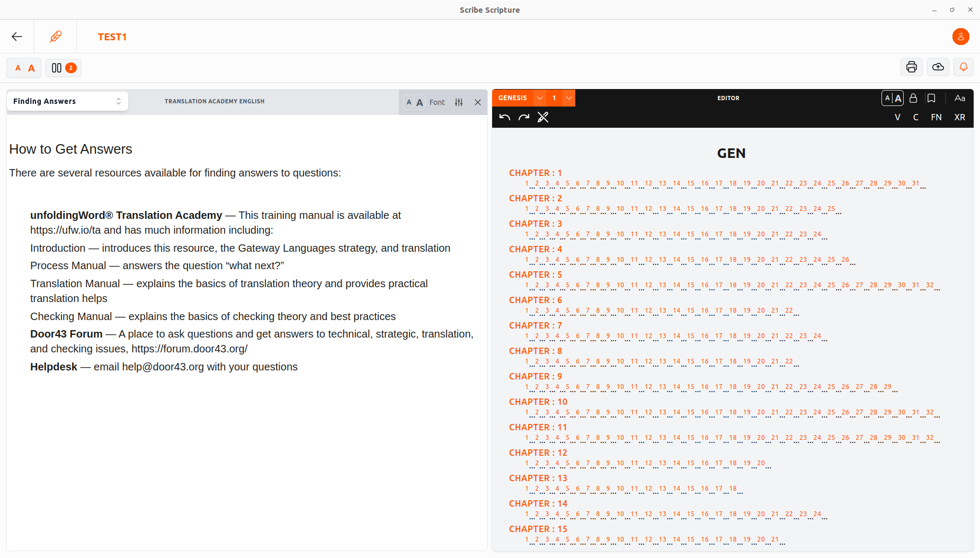The width and height of the screenshot is (980, 558).
Task: Click verse 26 in Chapter 4
Action: (x=845, y=260)
